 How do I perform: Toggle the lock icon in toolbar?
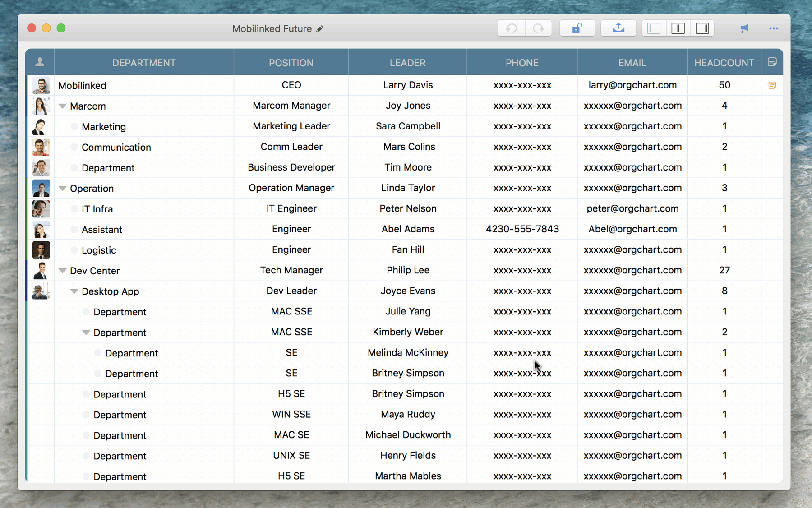(577, 28)
